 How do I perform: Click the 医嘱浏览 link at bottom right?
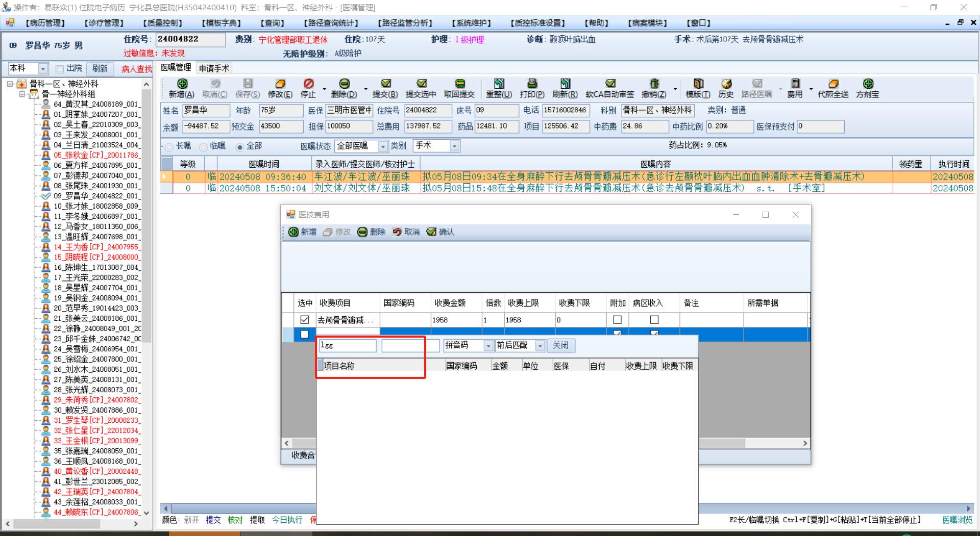pyautogui.click(x=957, y=520)
